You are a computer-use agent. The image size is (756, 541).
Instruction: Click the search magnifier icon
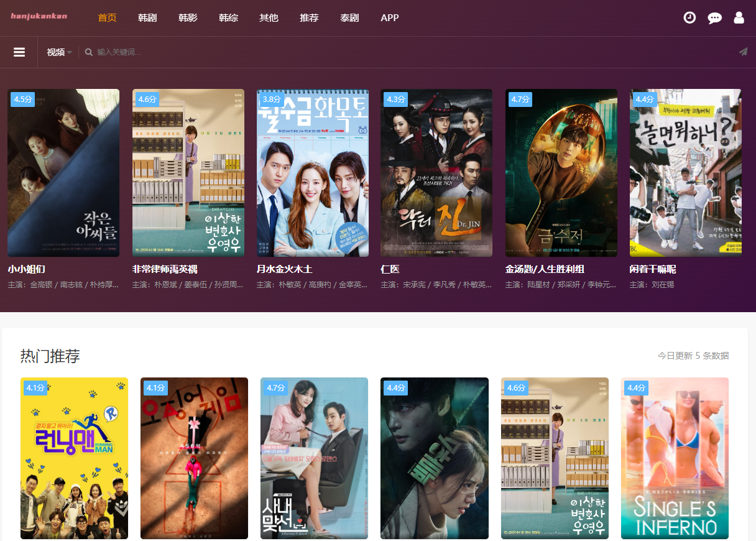click(x=89, y=52)
